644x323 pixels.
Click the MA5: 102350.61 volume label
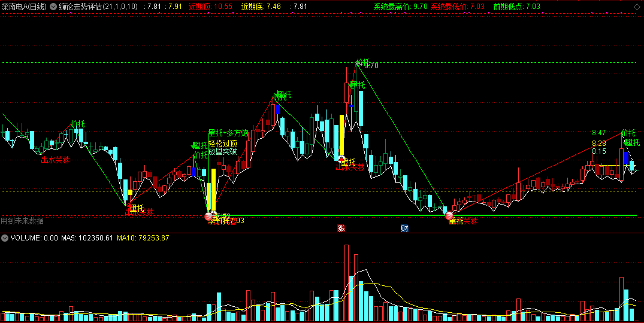pyautogui.click(x=87, y=237)
